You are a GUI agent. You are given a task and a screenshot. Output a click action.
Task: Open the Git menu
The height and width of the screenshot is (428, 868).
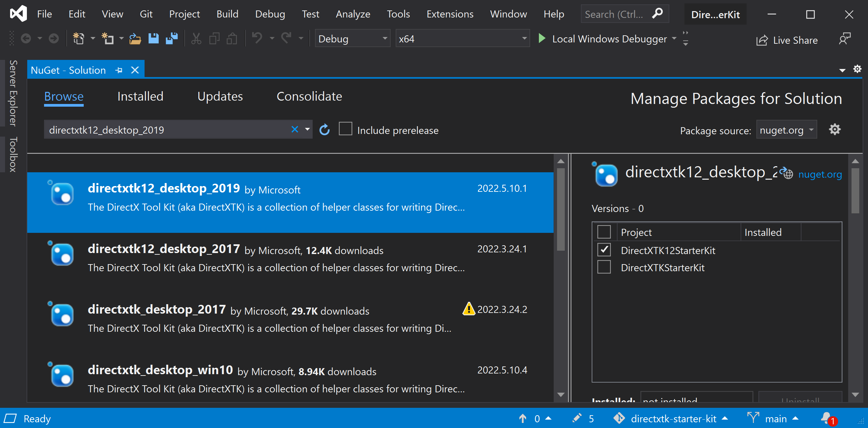click(x=146, y=14)
